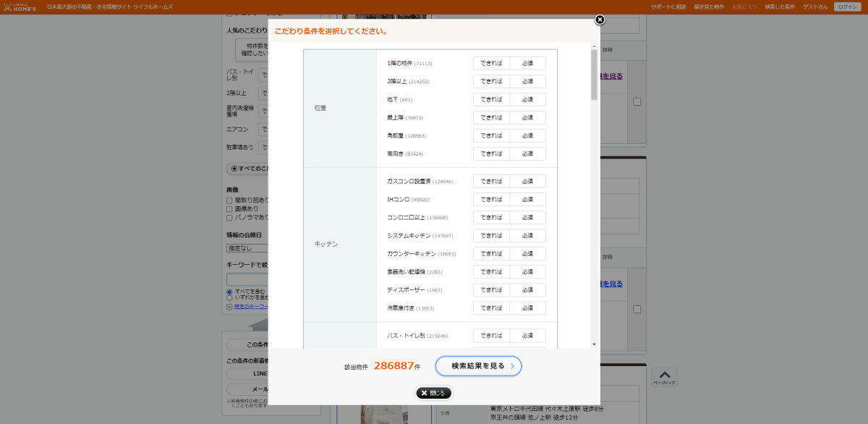Choose 必須 for 地下

(528, 100)
